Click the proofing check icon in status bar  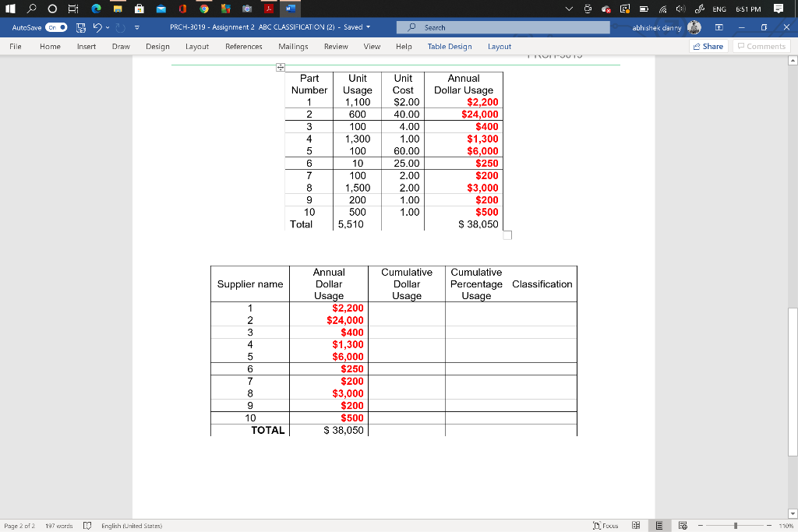coord(87,526)
